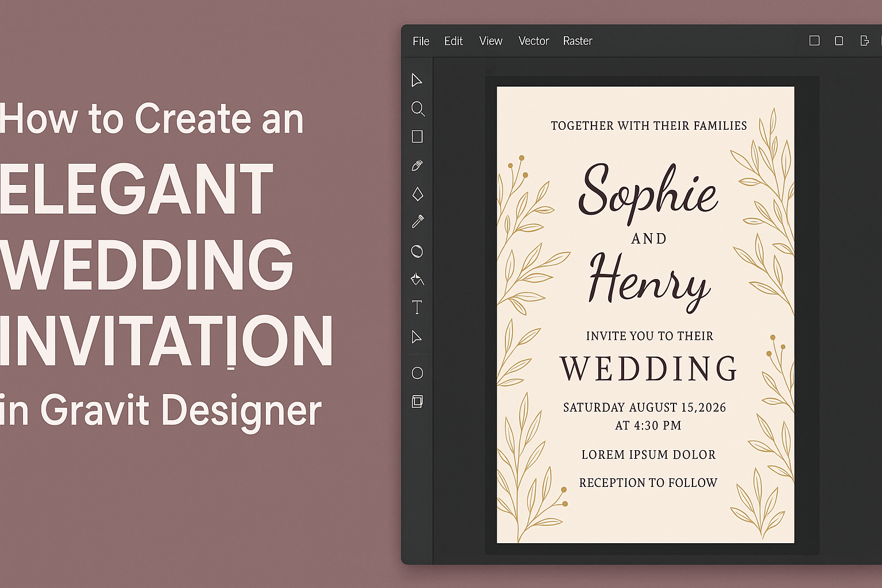Screen dimensions: 882x588
Task: Select the rectangle shape tool
Action: (417, 137)
